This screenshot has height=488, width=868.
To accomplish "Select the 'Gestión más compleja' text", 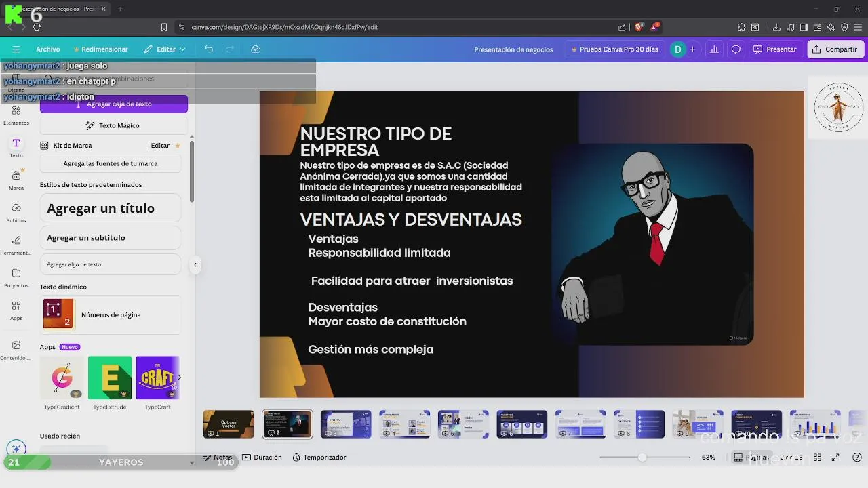I will point(370,350).
